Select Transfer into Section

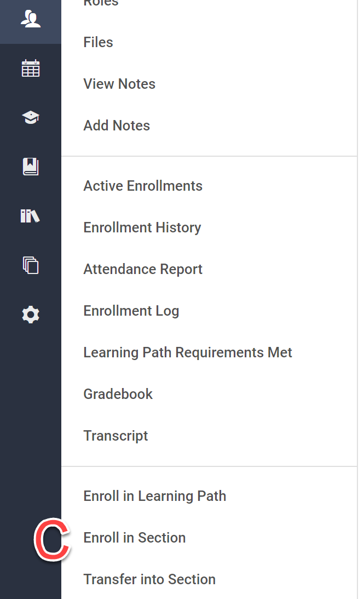tap(149, 579)
